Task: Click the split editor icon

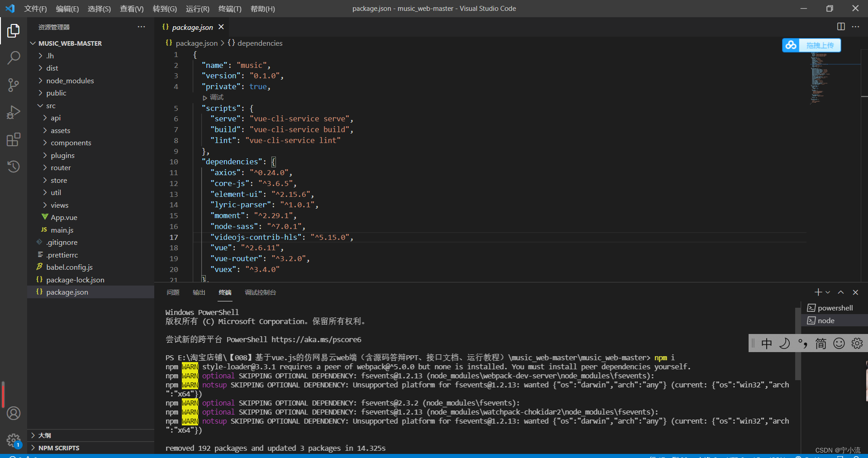Action: (x=841, y=27)
